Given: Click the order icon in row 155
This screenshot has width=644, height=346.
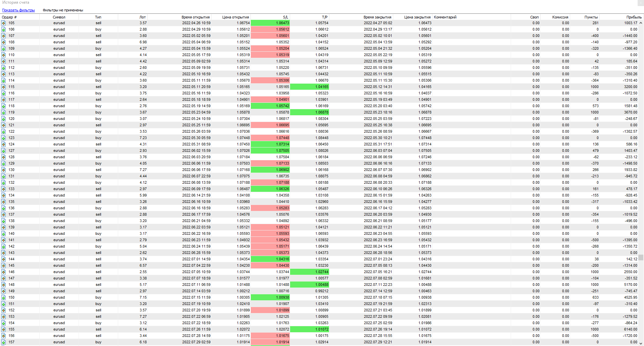Looking at the screenshot, I should coord(3,330).
